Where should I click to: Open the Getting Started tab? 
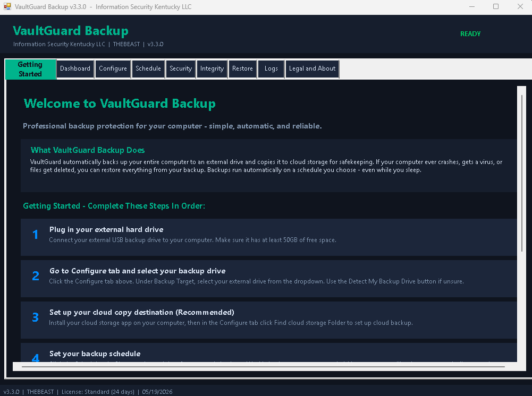(30, 69)
